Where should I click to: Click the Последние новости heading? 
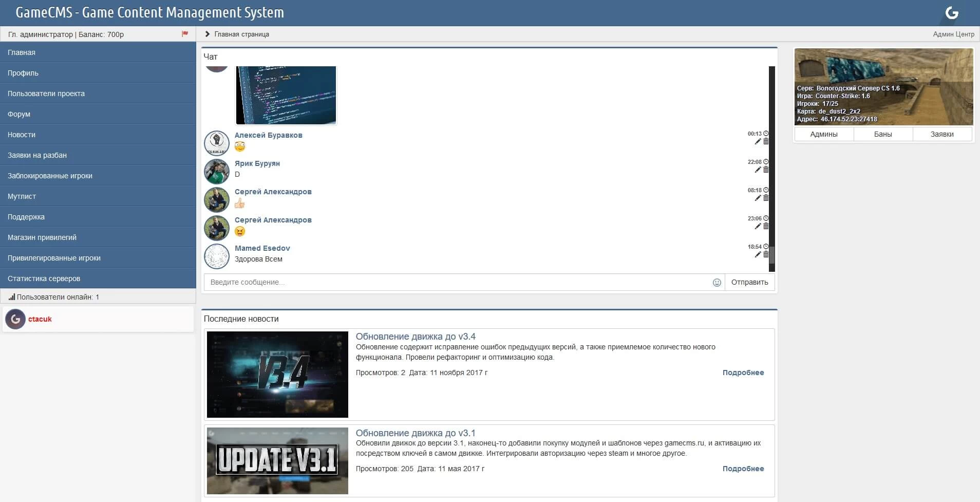click(x=241, y=319)
